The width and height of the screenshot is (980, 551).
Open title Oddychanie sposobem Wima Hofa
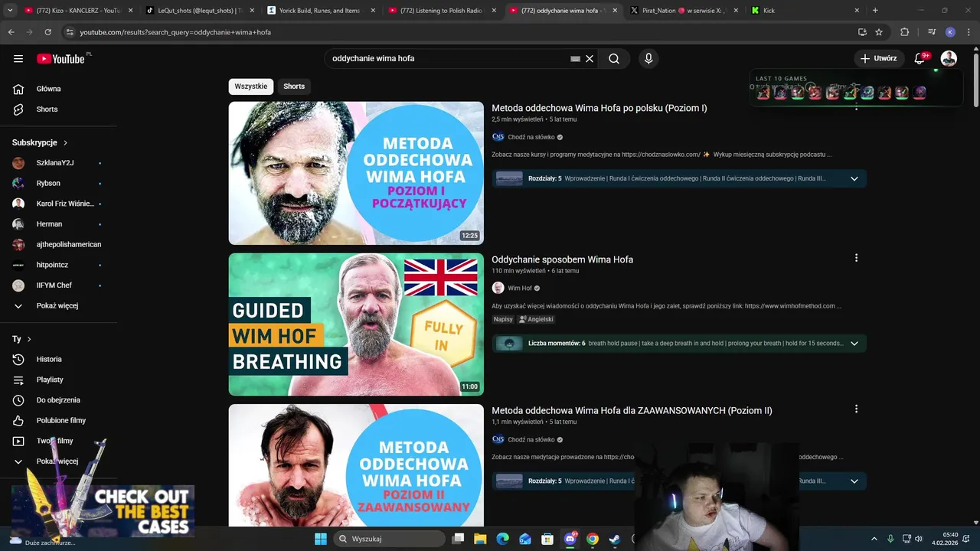coord(562,259)
